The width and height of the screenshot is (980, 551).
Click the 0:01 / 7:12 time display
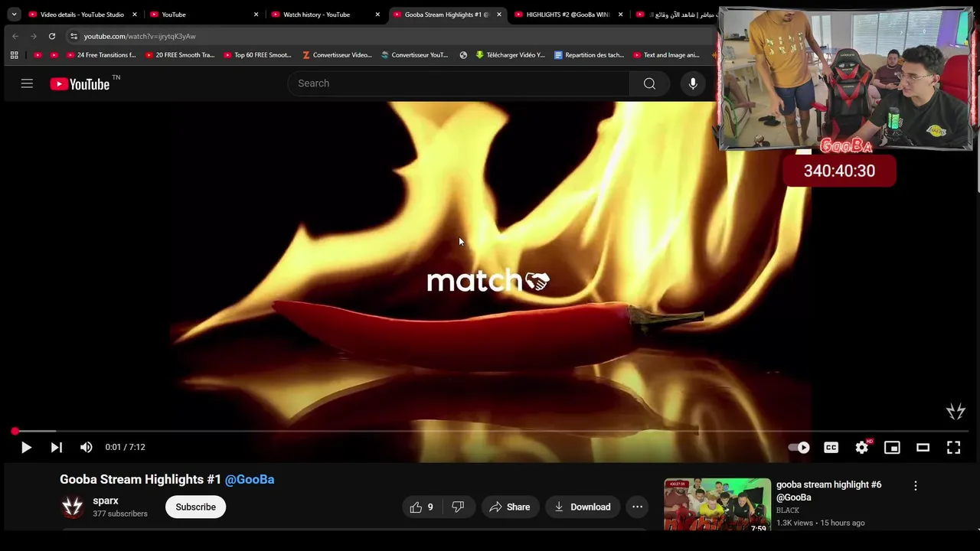pyautogui.click(x=125, y=448)
